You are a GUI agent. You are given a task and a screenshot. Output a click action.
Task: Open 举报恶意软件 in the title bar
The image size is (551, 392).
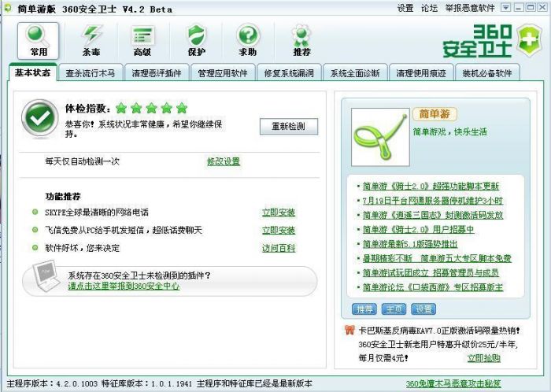pos(470,8)
